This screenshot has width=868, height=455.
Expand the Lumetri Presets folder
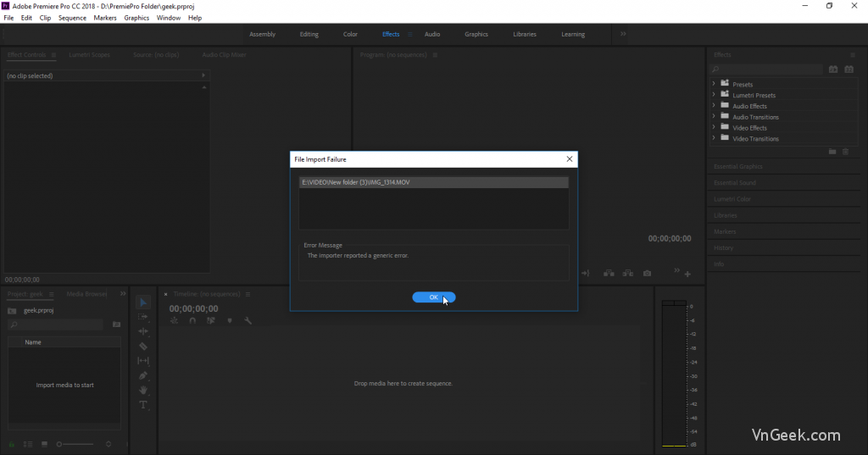click(x=714, y=95)
